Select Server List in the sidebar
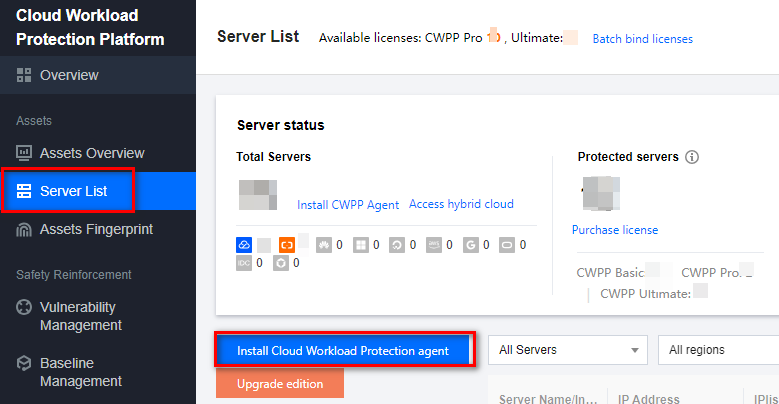The height and width of the screenshot is (404, 779). point(98,191)
